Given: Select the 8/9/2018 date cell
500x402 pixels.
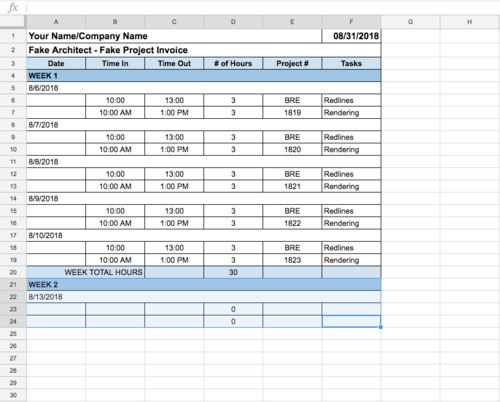Looking at the screenshot, I should click(204, 199).
